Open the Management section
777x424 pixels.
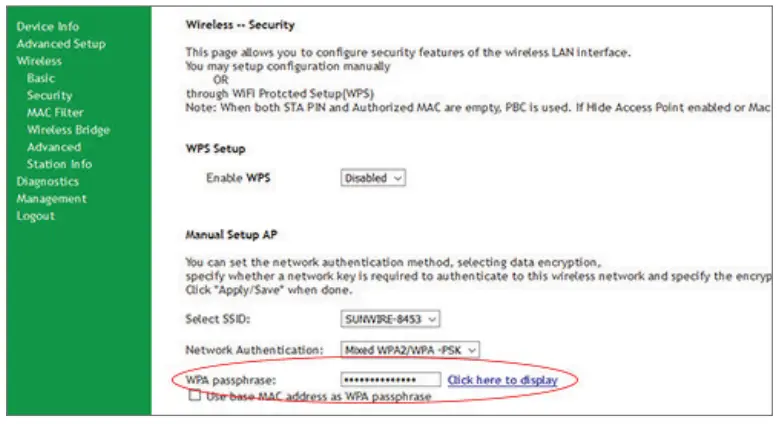click(x=51, y=198)
